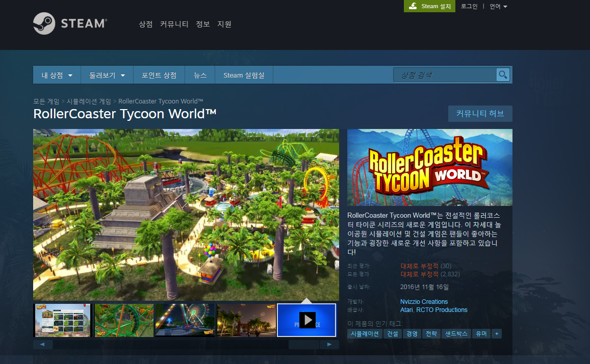Click the 건설 tag
The height and width of the screenshot is (364, 590).
(x=393, y=333)
